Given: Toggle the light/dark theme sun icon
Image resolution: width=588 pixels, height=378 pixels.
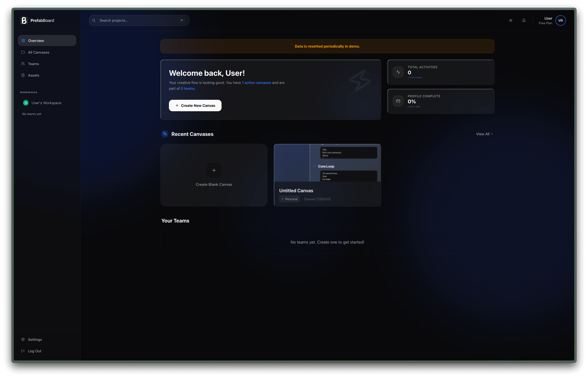Looking at the screenshot, I should tap(511, 20).
